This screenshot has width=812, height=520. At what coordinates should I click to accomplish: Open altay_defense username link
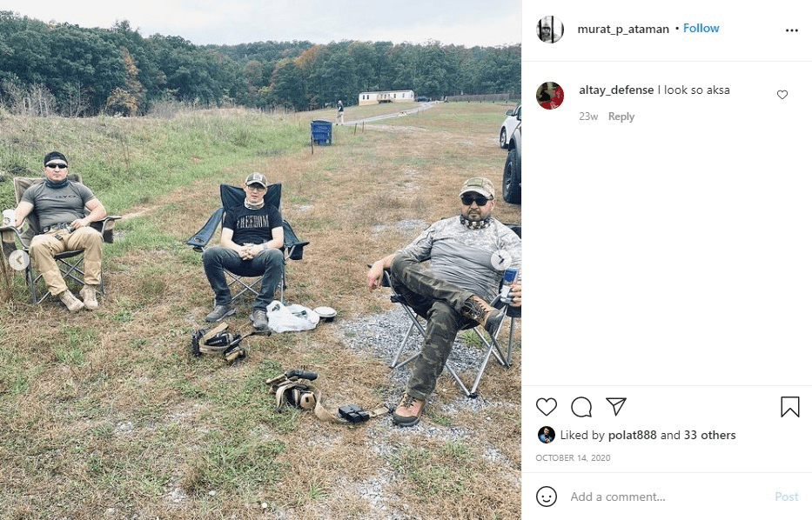tap(616, 90)
